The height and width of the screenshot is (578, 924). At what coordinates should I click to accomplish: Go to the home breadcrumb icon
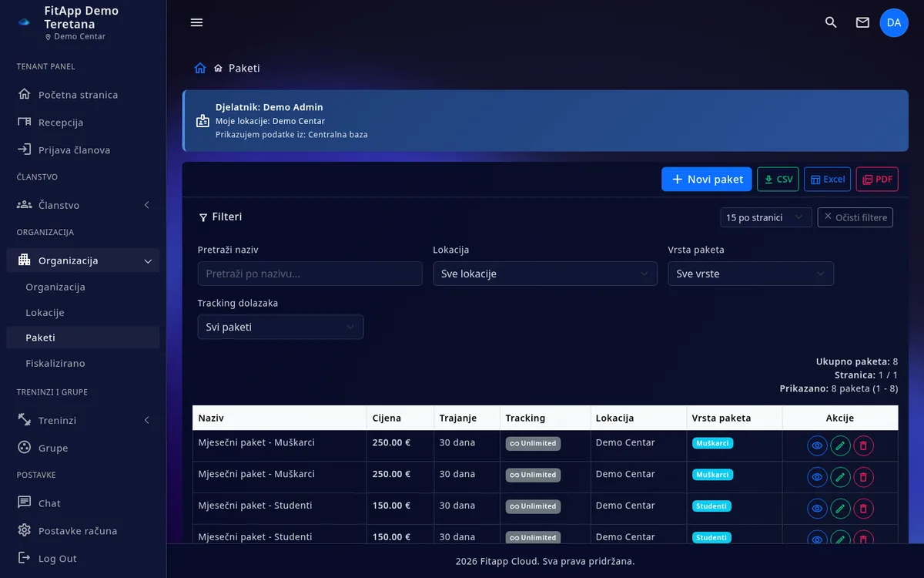pyautogui.click(x=200, y=68)
